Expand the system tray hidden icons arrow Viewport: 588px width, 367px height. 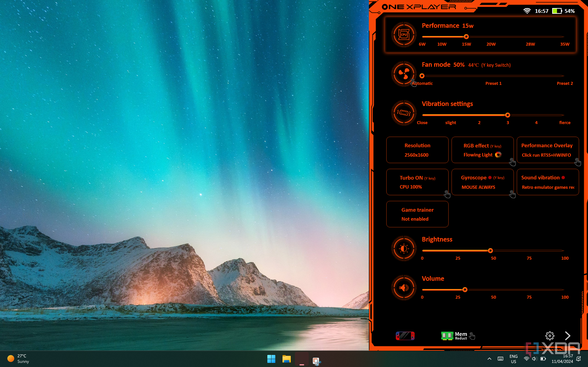(489, 359)
